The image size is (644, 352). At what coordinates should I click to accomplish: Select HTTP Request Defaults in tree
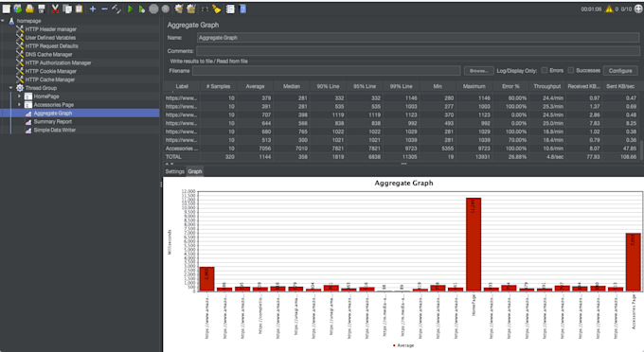52,46
